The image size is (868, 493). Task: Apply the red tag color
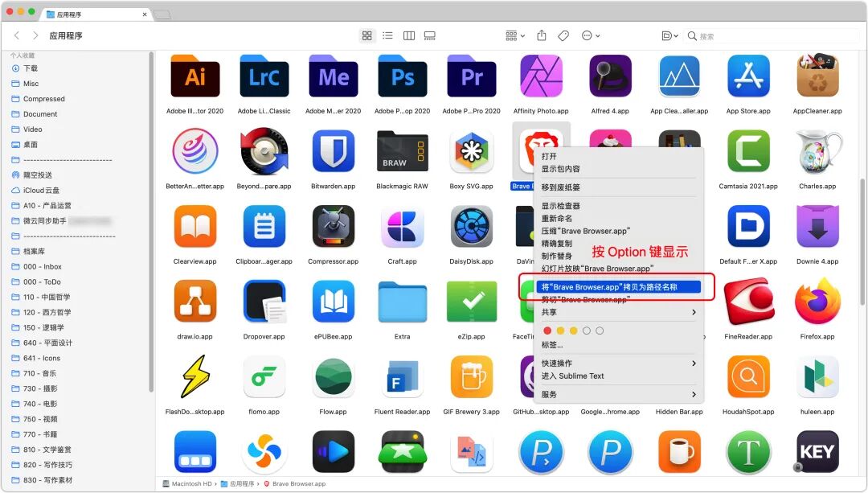(547, 331)
